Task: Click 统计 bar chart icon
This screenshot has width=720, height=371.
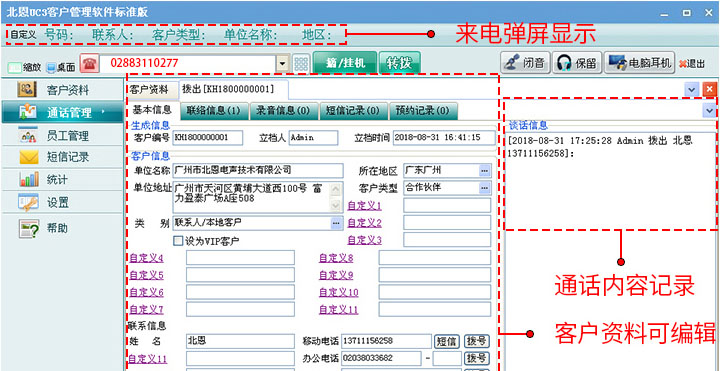Action: [28, 179]
